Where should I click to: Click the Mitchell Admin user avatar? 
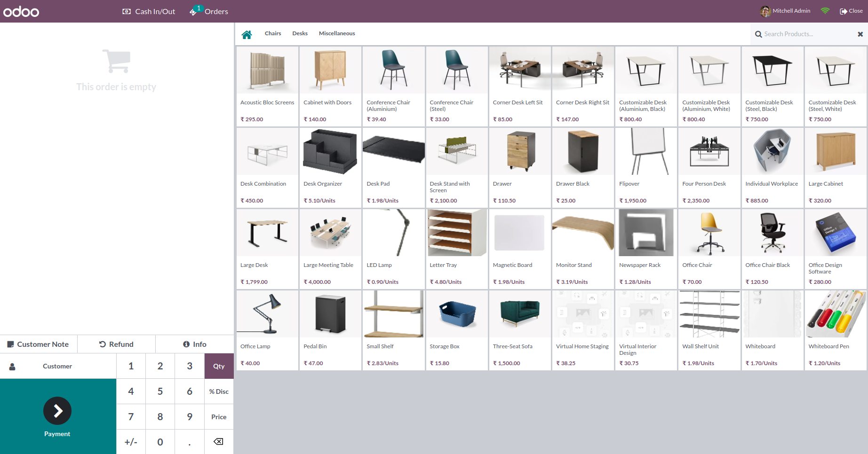click(765, 11)
